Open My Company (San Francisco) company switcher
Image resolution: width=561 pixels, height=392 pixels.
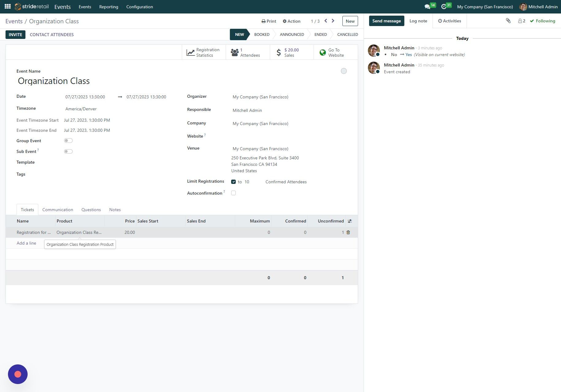pyautogui.click(x=485, y=7)
